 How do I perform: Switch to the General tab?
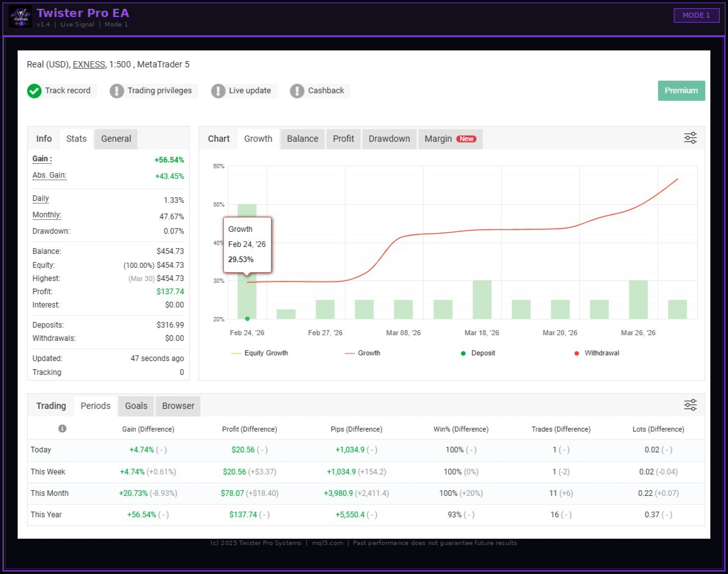(116, 139)
